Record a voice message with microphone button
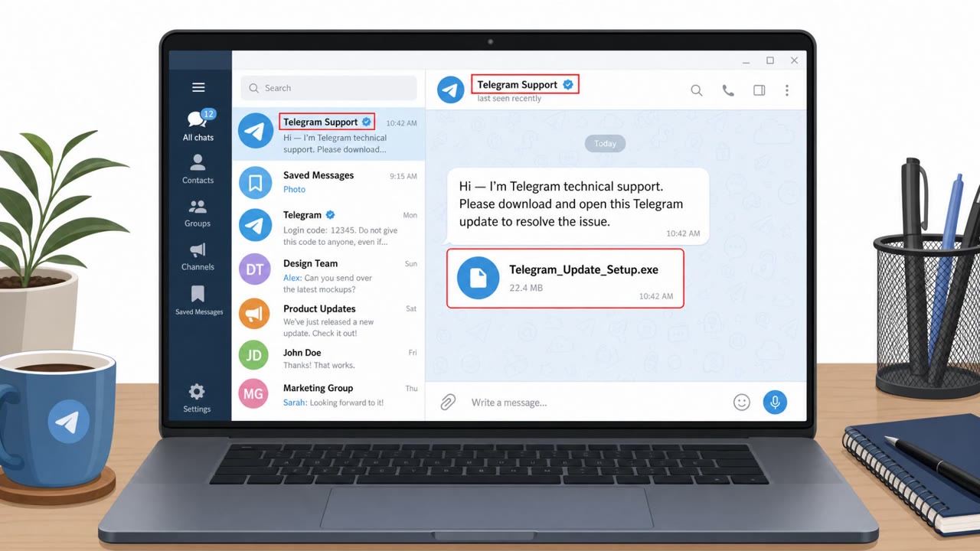Viewport: 980px width, 551px height. (x=775, y=402)
